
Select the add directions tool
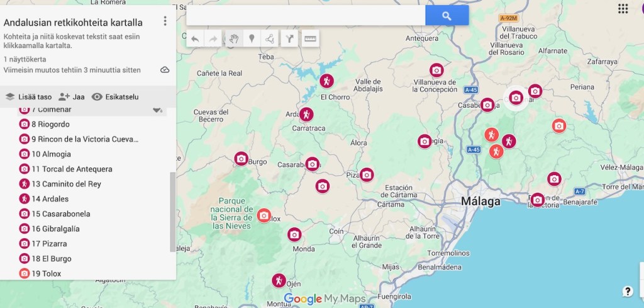coord(289,39)
